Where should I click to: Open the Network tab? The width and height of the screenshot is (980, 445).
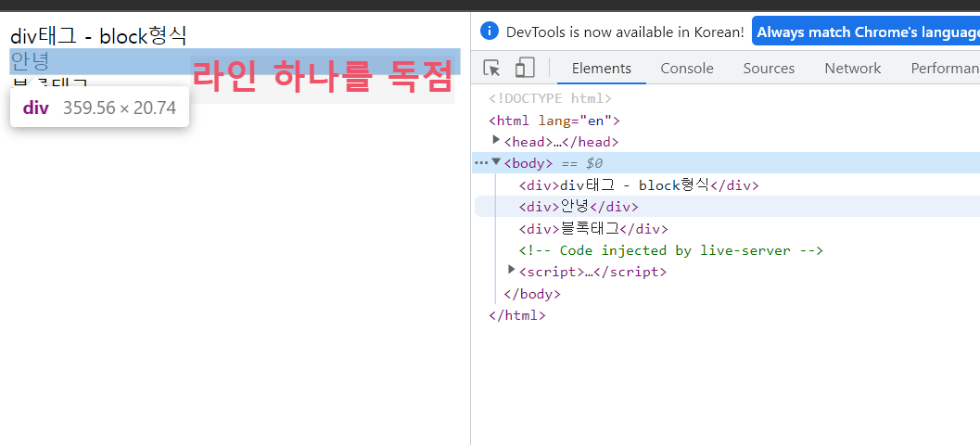point(852,68)
